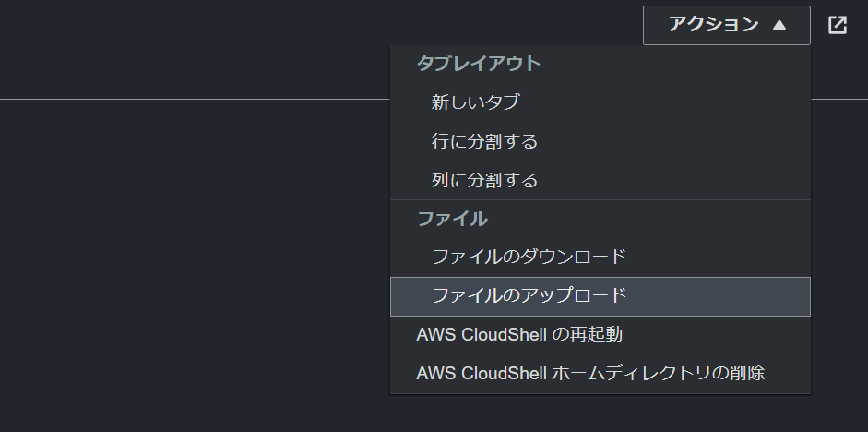Select 新しいタブ from the menu
Screen dimensions: 868x432
600,102
